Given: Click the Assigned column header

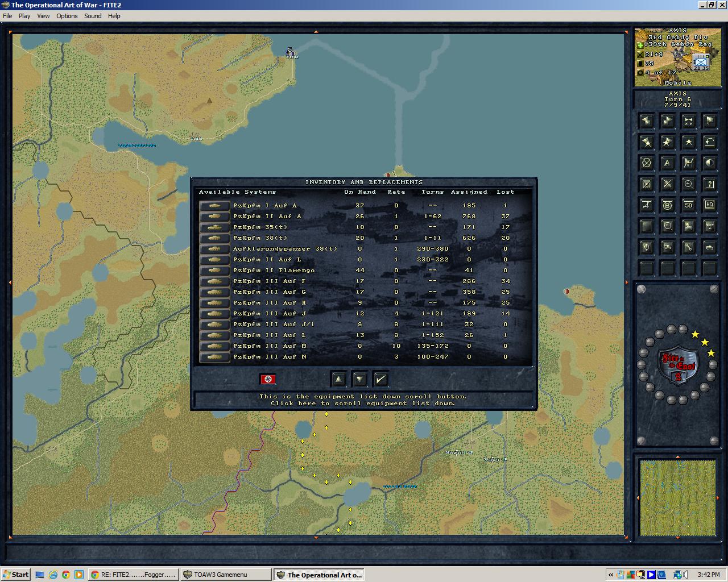Looking at the screenshot, I should tap(469, 192).
